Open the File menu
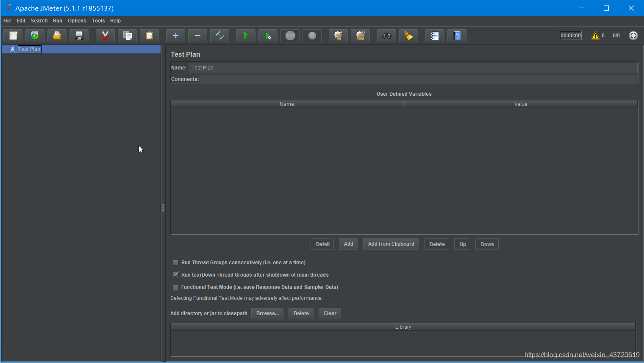The height and width of the screenshot is (363, 644). pyautogui.click(x=7, y=21)
